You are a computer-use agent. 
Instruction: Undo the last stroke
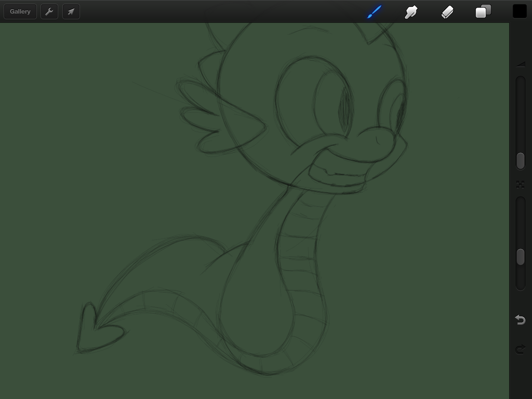[x=520, y=320]
